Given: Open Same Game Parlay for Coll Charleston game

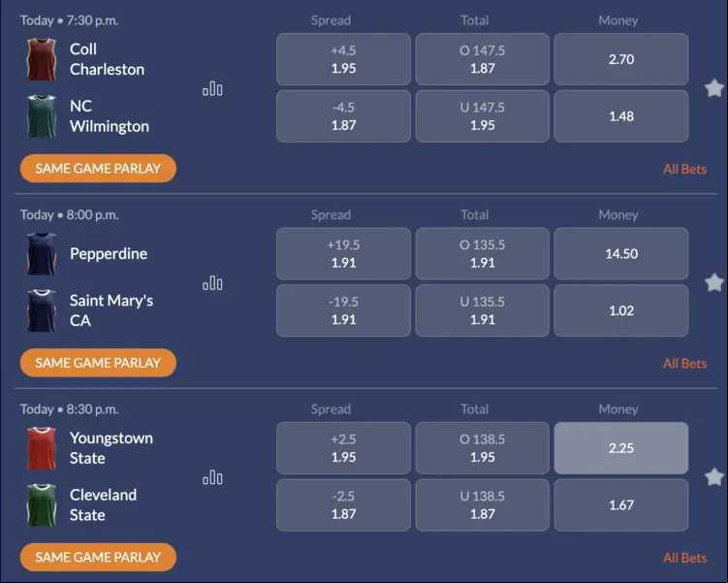Looking at the screenshot, I should click(x=98, y=168).
